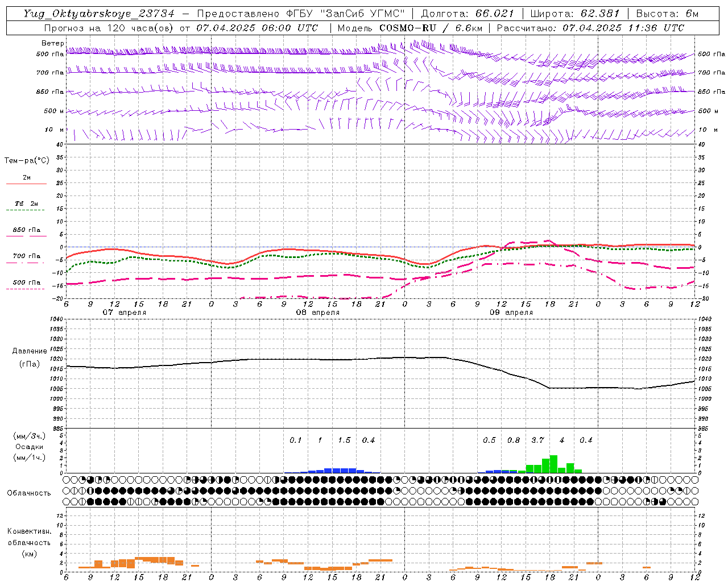Click the precipitation amount "4"

click(x=562, y=440)
